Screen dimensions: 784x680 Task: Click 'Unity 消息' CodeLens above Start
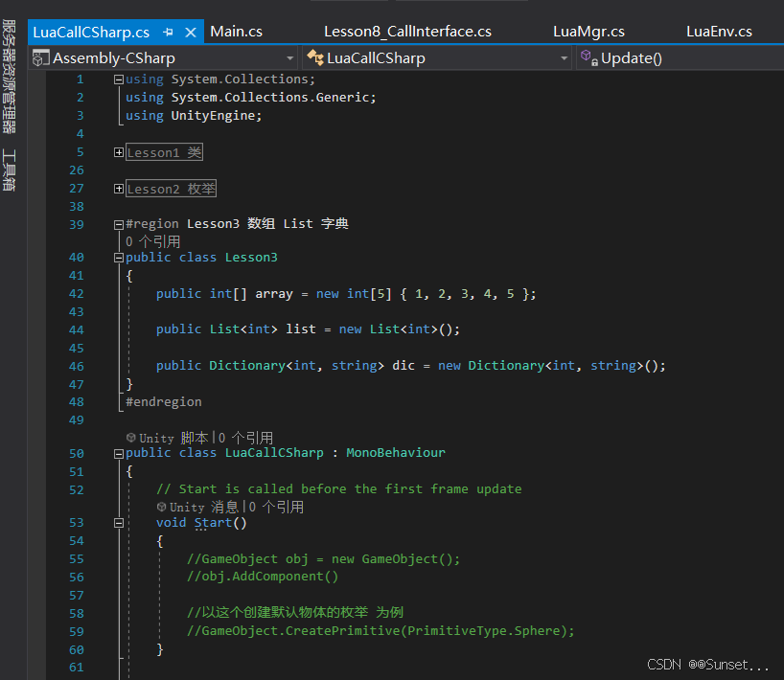[x=204, y=508]
